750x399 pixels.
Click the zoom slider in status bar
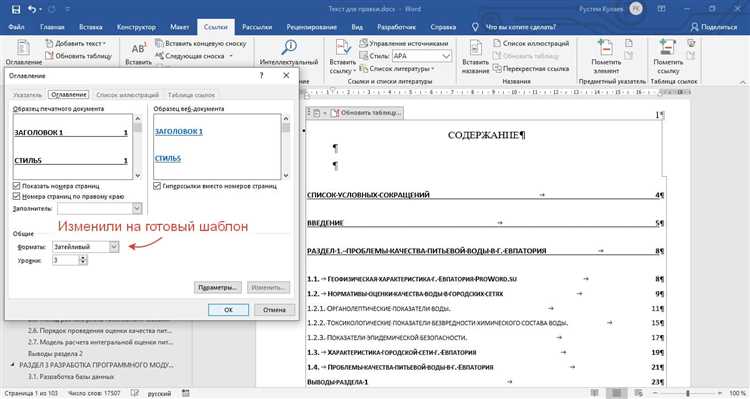pos(687,393)
